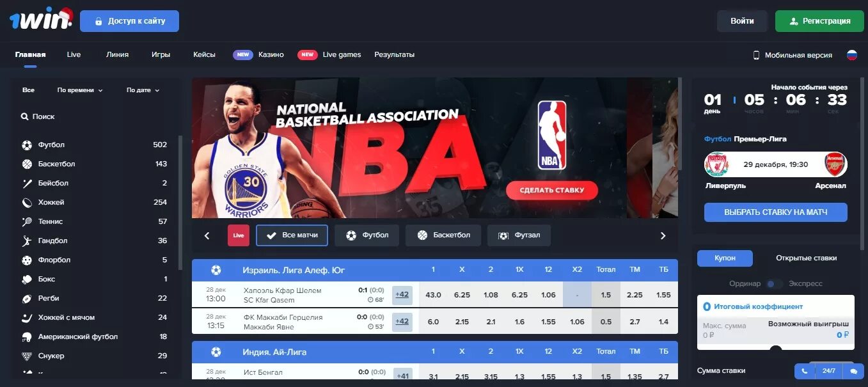Show previous sport filters with left arrow
The image size is (868, 387).
(207, 235)
